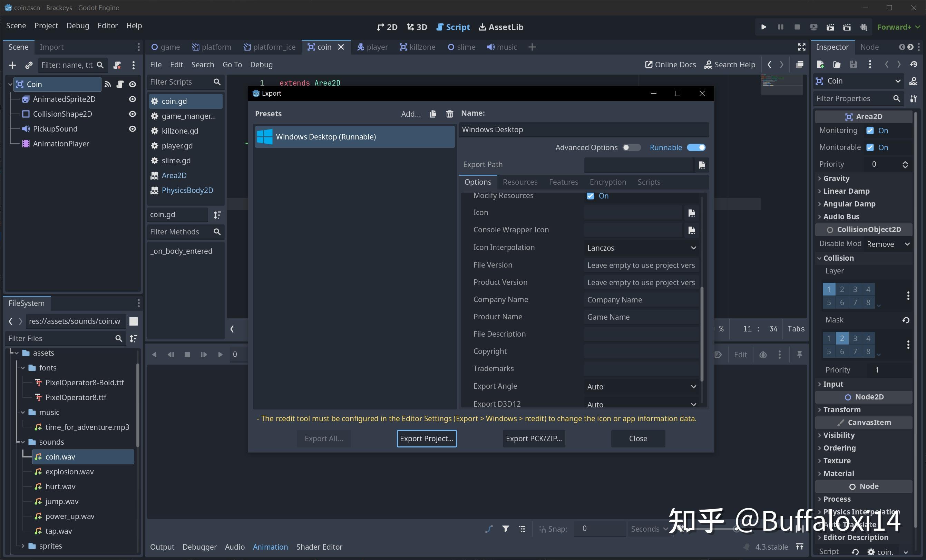Duplicate the selected export preset
Viewport: 926px width, 560px height.
(432, 114)
